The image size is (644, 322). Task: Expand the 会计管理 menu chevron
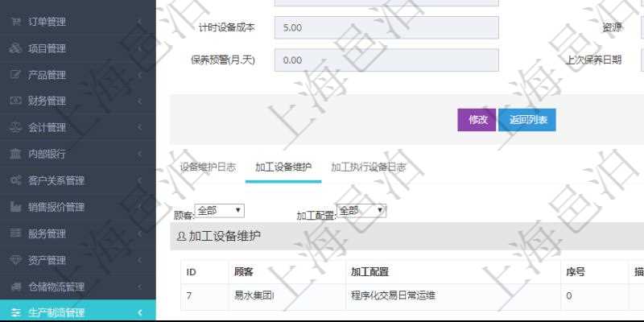coord(139,128)
